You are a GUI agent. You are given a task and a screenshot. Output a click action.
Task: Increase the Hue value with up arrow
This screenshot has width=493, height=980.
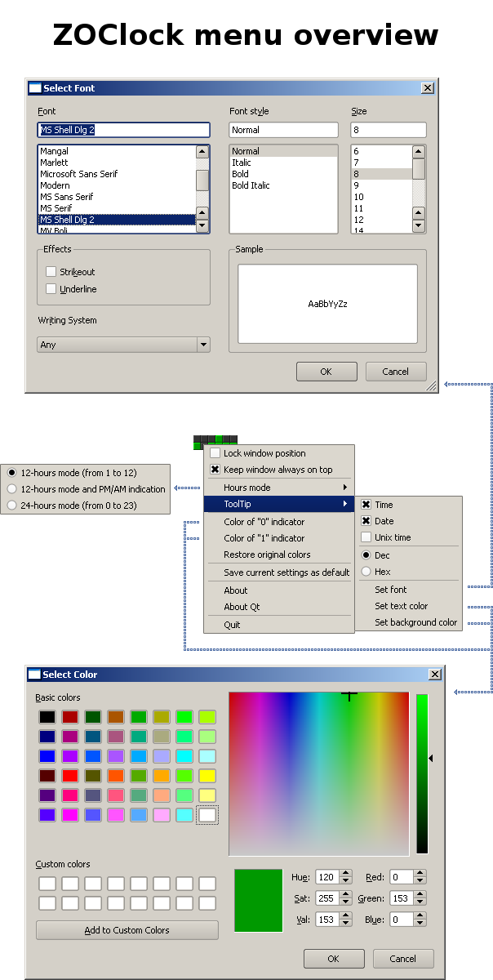point(346,874)
